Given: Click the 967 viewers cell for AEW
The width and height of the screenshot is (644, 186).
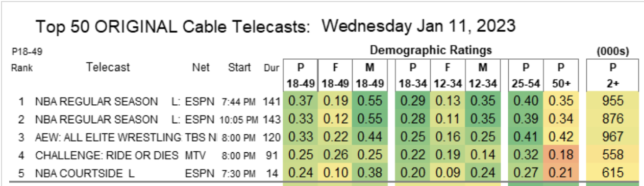Looking at the screenshot, I should point(613,137).
